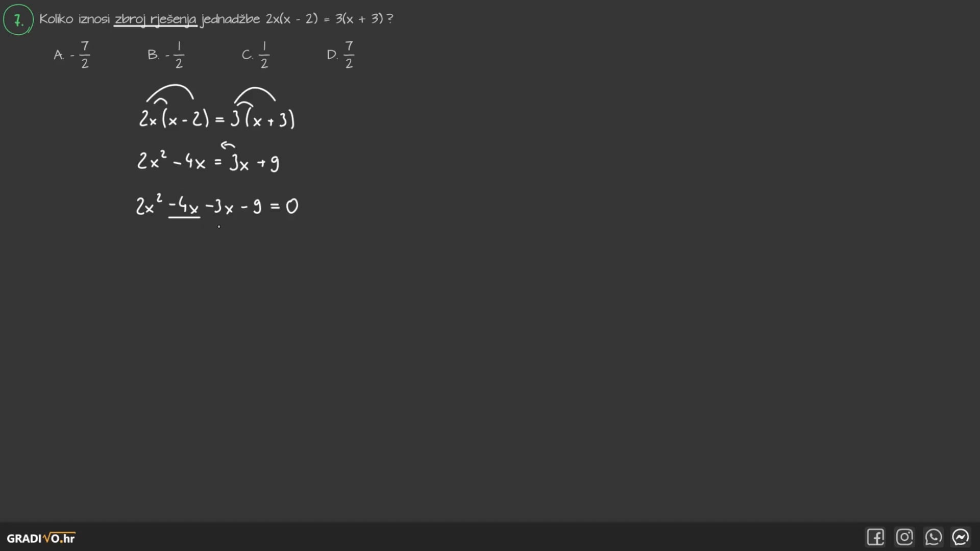Viewport: 980px width, 551px height.
Task: Click the Messenger icon in the footer
Action: coord(962,538)
